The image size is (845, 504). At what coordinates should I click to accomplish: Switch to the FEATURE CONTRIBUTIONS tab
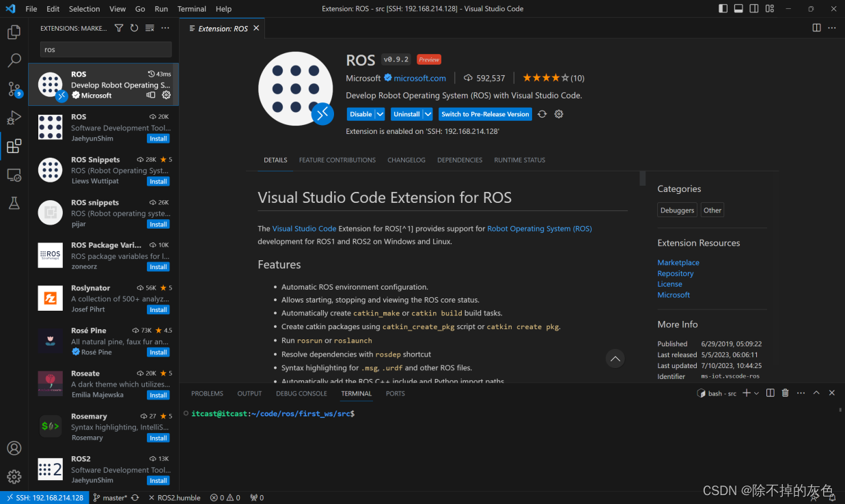coord(337,160)
